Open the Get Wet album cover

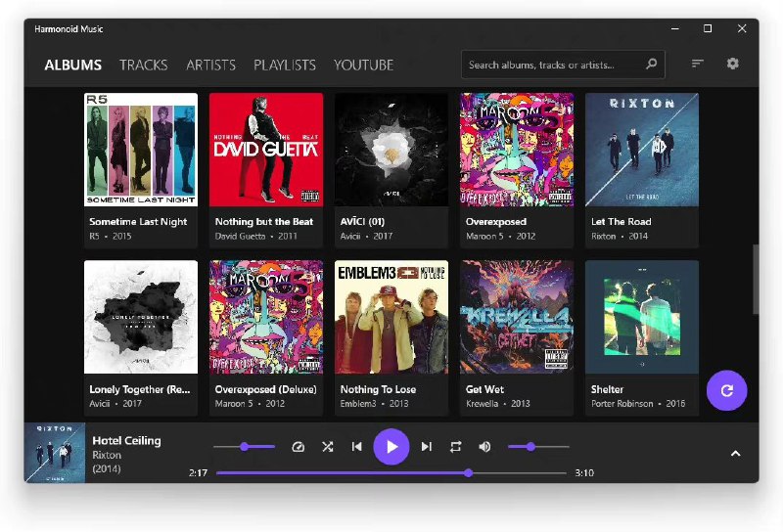tap(517, 317)
